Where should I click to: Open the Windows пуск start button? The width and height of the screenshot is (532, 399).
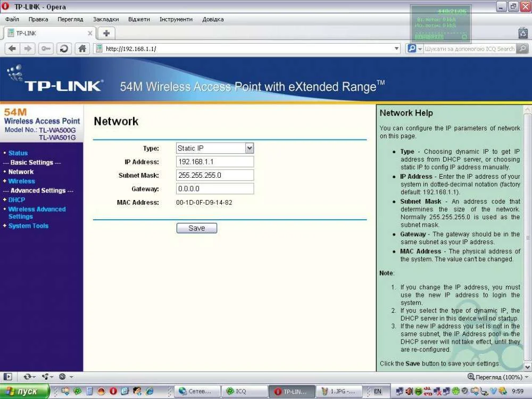click(x=24, y=391)
